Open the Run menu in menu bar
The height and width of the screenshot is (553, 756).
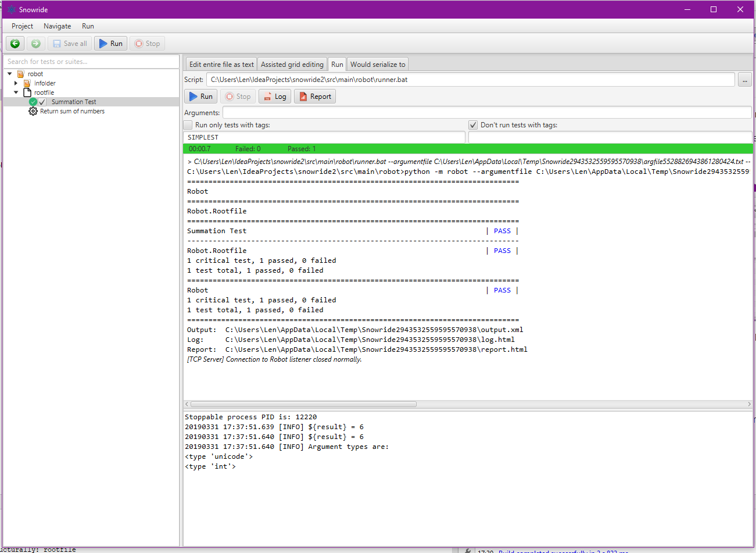[88, 26]
